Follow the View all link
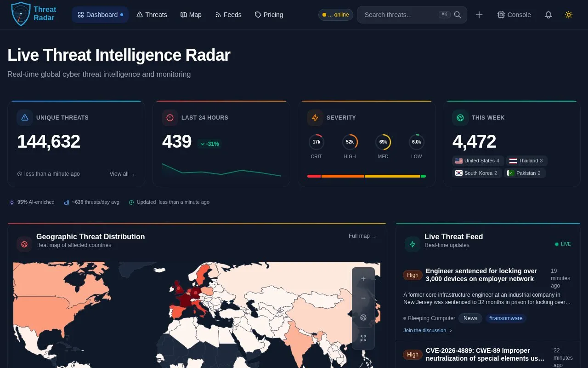The image size is (588, 368). pos(122,174)
